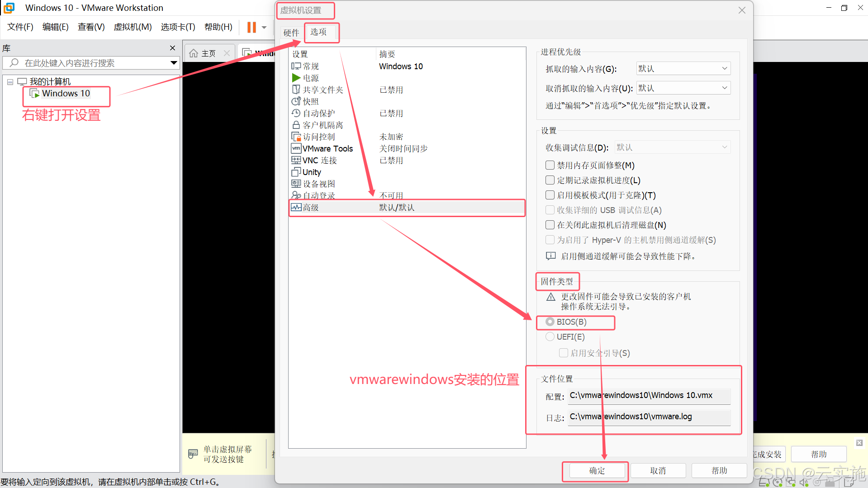
Task: Select the UEFI(E) firmware radio button
Action: (550, 336)
